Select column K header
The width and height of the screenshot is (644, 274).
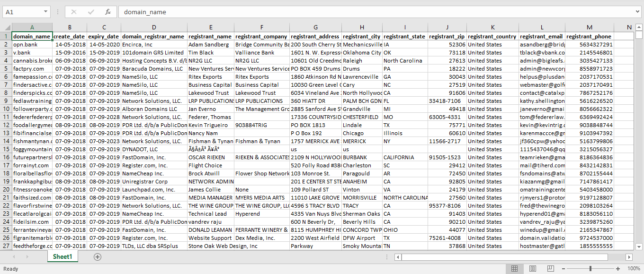492,27
